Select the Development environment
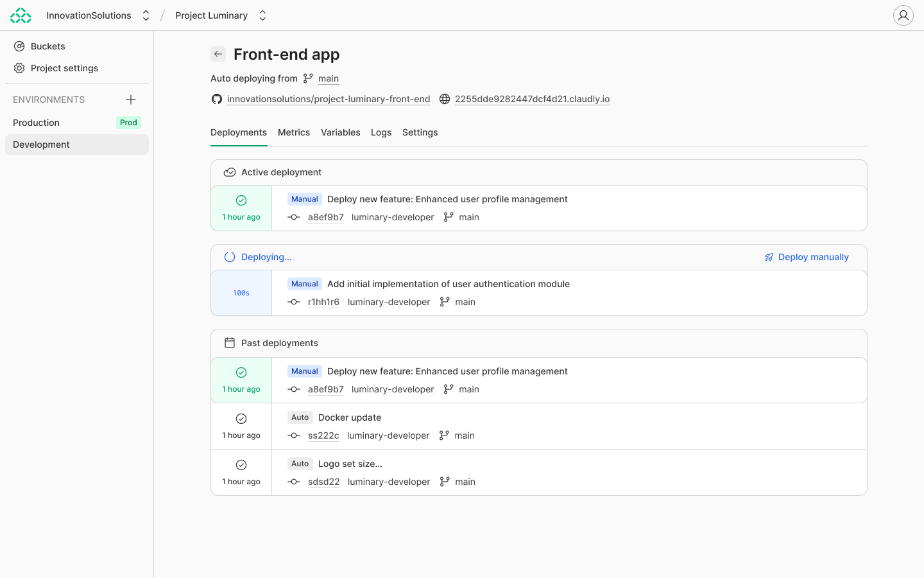 point(77,144)
